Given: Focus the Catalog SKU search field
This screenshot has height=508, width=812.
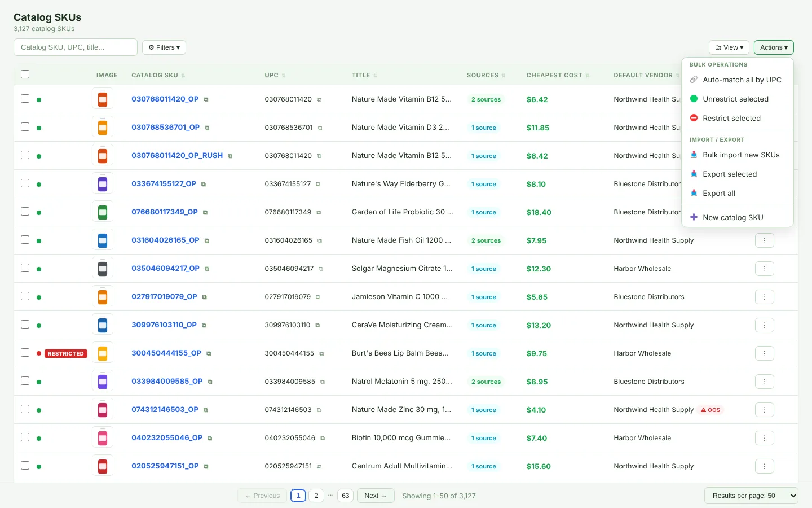Looking at the screenshot, I should (76, 47).
